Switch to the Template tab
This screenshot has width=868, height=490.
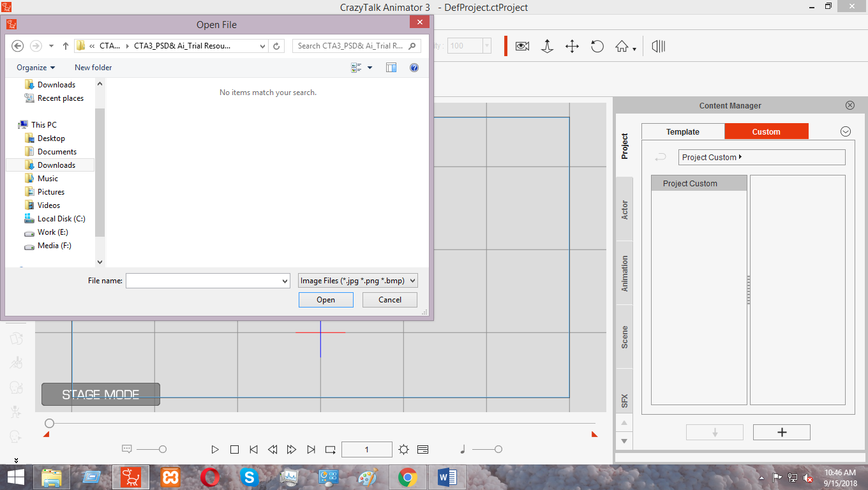tap(683, 131)
